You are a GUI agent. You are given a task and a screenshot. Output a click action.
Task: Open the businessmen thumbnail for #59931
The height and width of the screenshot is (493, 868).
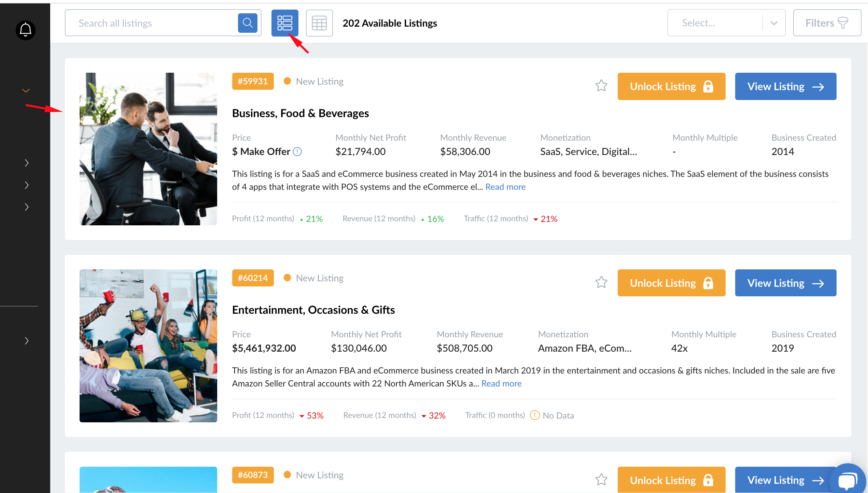tap(148, 149)
